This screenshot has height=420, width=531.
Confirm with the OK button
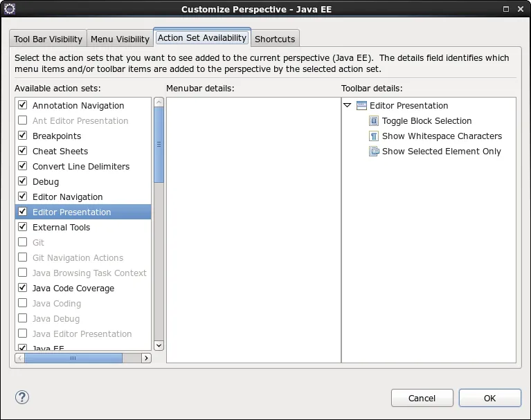coord(489,398)
